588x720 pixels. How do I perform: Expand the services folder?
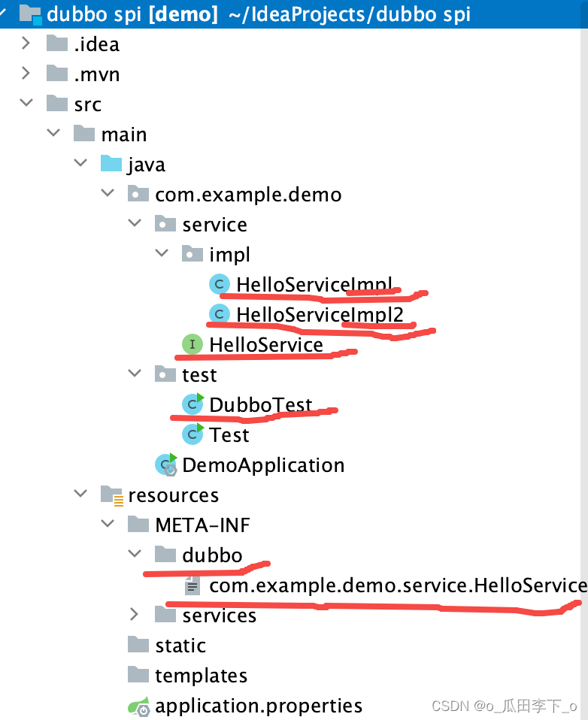pyautogui.click(x=134, y=614)
